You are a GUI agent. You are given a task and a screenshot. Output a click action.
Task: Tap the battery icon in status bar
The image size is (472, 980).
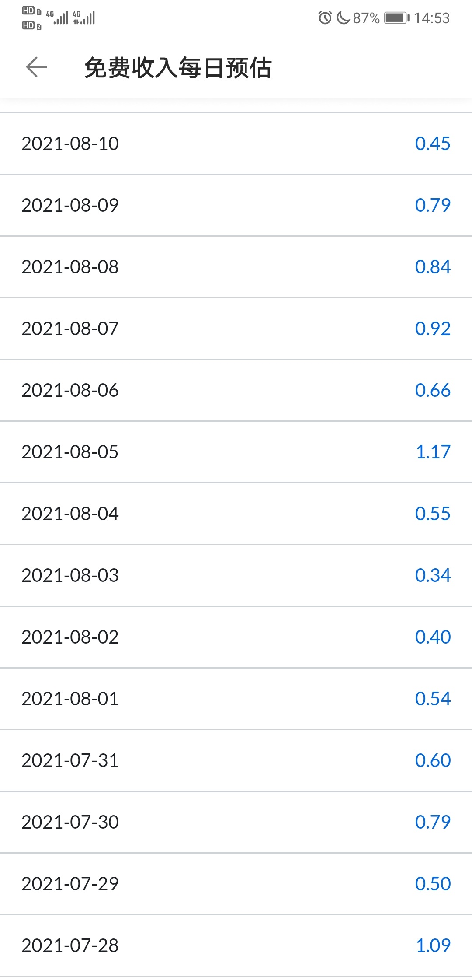[396, 18]
